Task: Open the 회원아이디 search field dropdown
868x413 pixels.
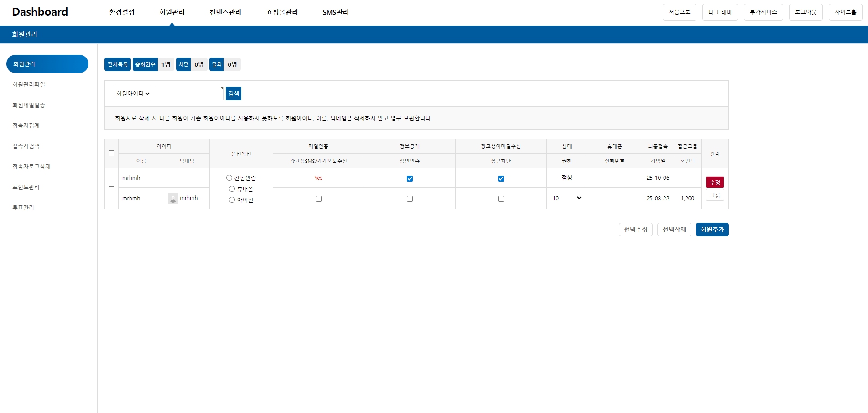Action: (133, 94)
